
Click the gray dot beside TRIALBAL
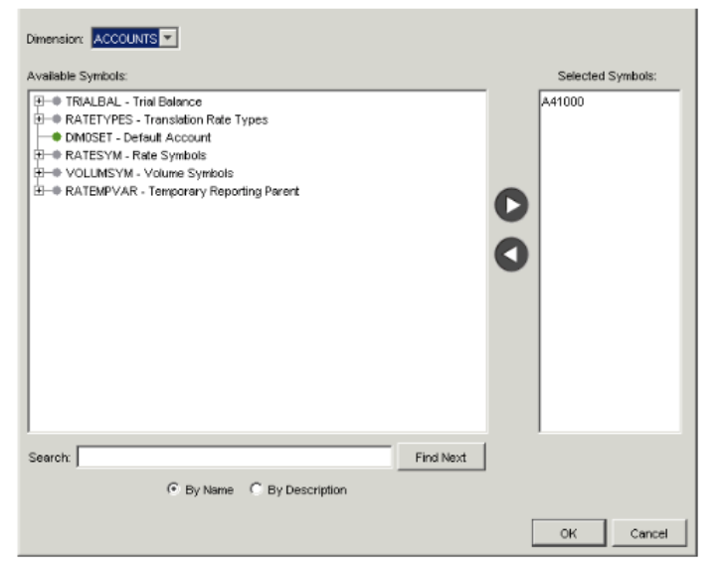pos(57,101)
